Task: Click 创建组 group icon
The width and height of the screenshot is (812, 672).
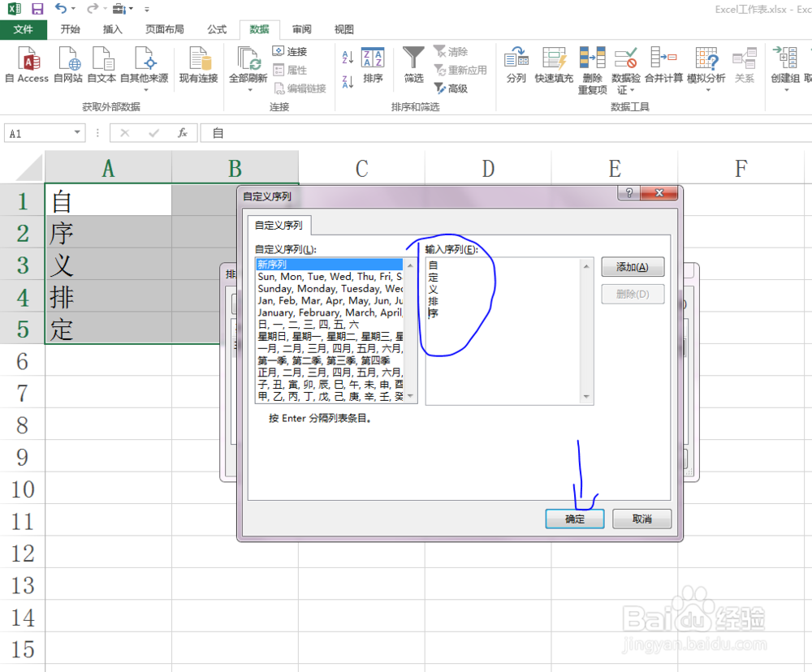Action: pyautogui.click(x=785, y=69)
